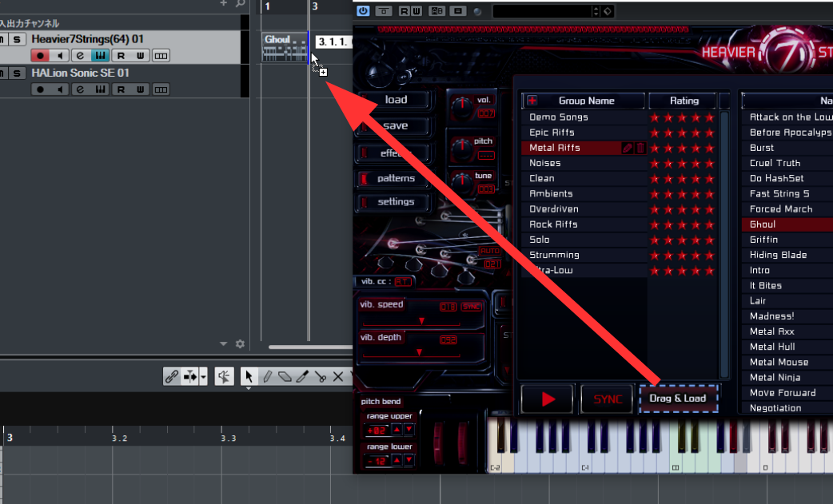Adjust the pitch knob
The image size is (833, 504).
pos(461,149)
